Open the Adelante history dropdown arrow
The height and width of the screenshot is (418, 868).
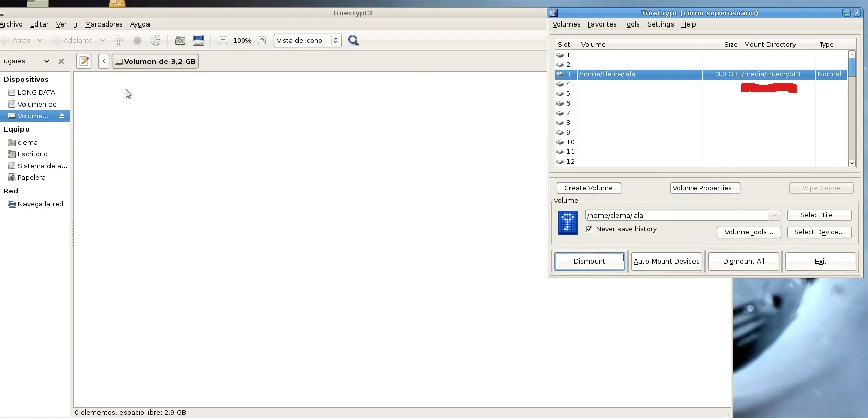102,40
